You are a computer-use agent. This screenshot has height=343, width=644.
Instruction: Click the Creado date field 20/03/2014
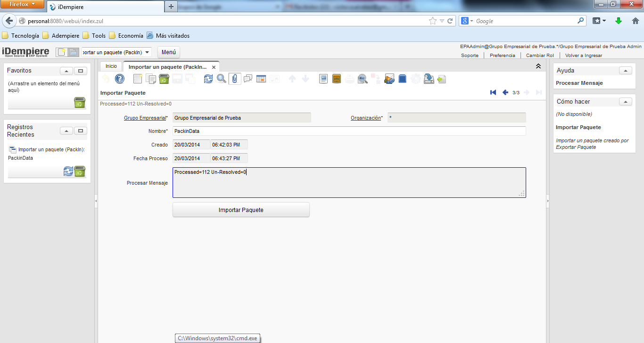(191, 145)
